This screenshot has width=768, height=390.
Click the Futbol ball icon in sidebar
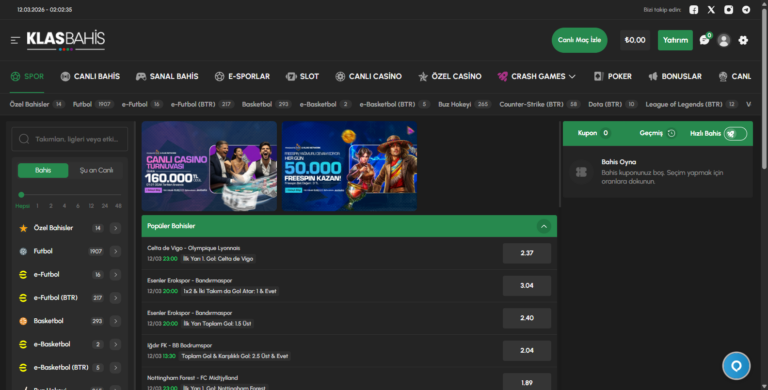23,251
